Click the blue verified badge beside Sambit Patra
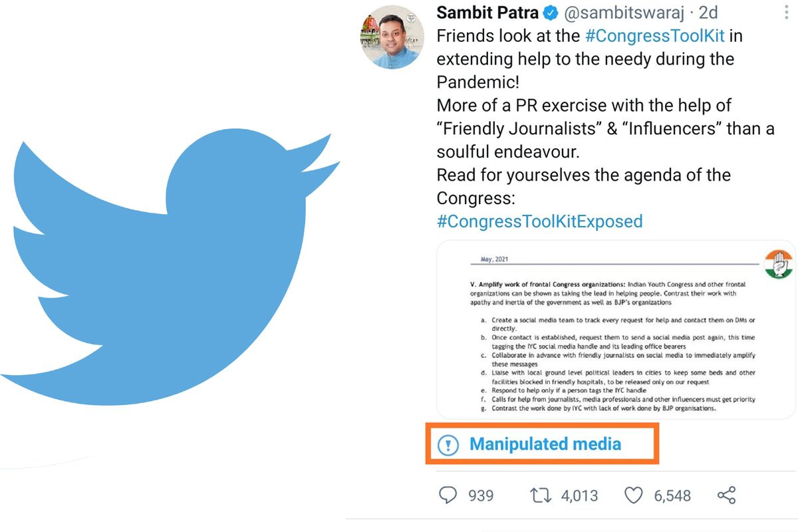This screenshot has height=532, width=798. point(549,13)
